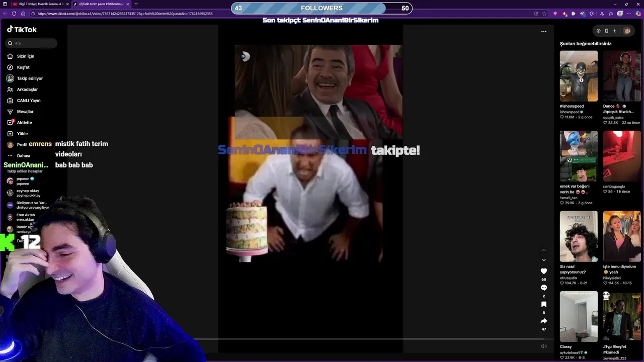Open the video's three-dot more options
644x362 pixels.
543,31
